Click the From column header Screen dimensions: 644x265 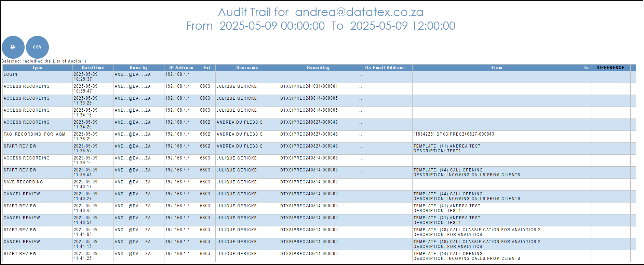tap(497, 68)
